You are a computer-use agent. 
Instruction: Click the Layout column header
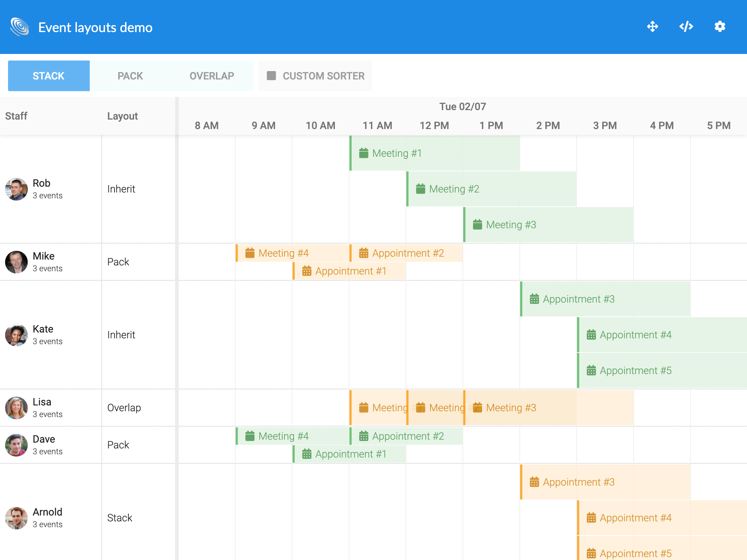pos(123,116)
